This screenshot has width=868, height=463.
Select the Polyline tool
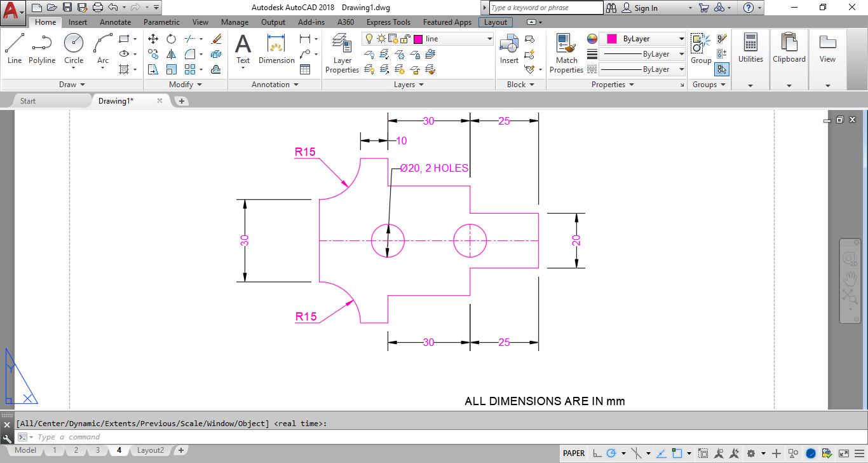pyautogui.click(x=42, y=49)
